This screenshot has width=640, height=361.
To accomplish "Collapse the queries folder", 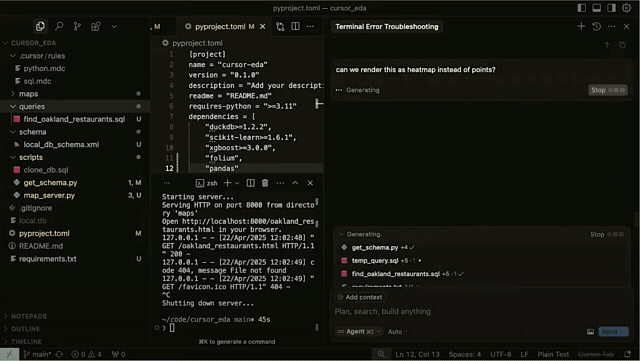I will pos(32,107).
